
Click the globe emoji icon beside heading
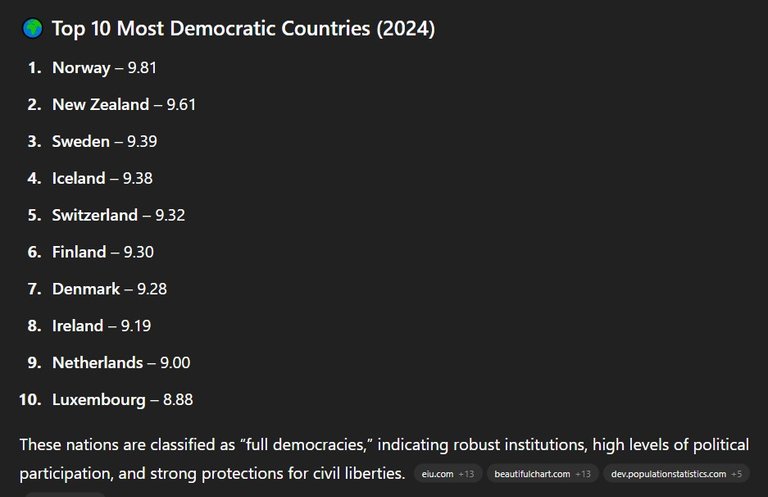(33, 28)
